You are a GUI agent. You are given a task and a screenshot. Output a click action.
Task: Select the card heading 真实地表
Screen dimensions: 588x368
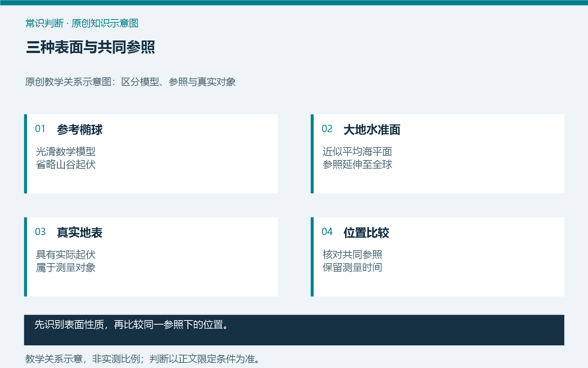[80, 233]
